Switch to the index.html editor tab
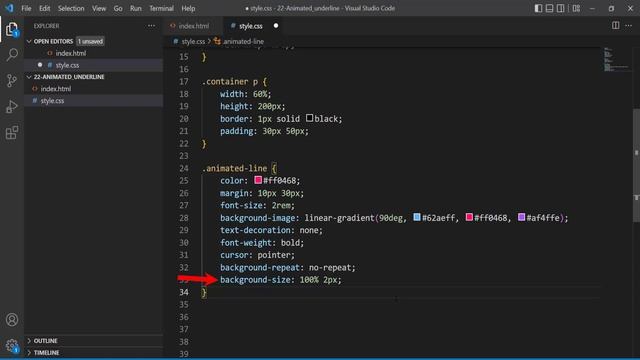Viewport: 640px width, 360px height. pyautogui.click(x=193, y=26)
